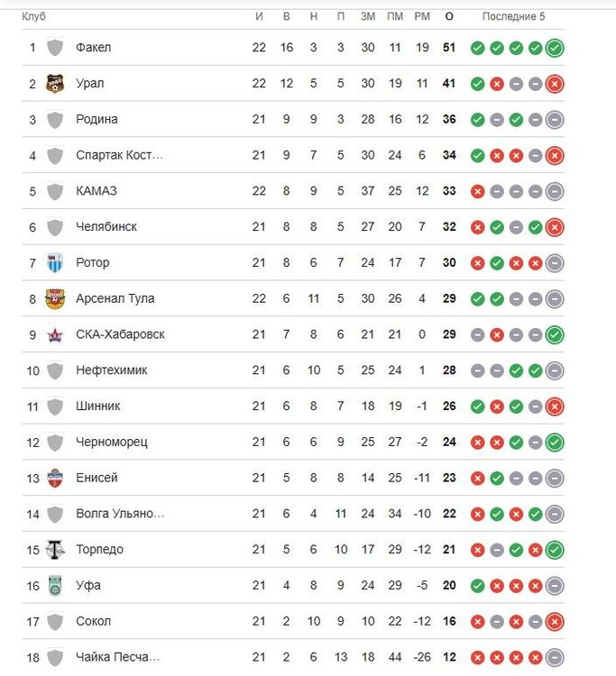
Task: Click the Енисей club crest
Action: point(55,479)
